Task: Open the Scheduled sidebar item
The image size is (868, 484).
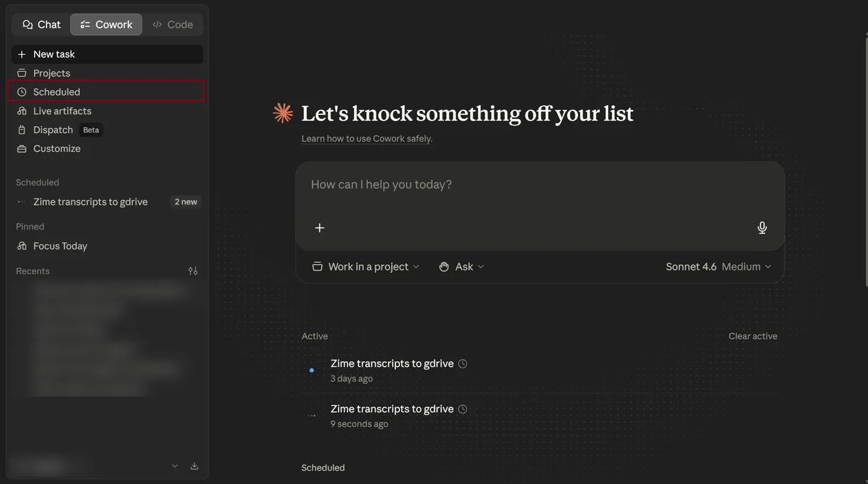Action: pos(106,92)
